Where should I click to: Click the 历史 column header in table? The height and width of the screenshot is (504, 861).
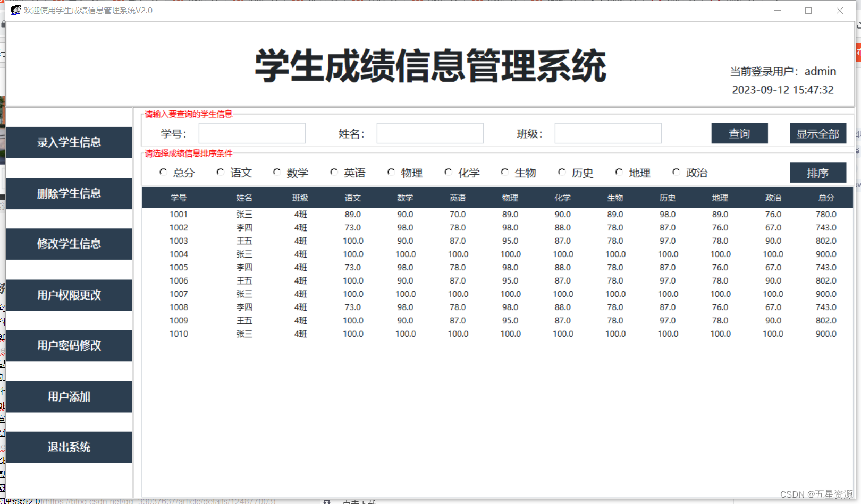coord(668,198)
